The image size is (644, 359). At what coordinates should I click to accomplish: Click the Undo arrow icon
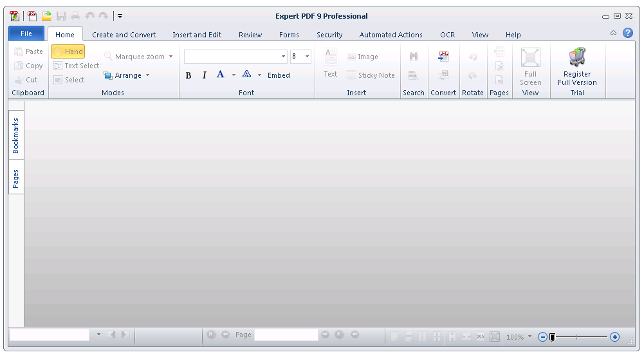pyautogui.click(x=89, y=16)
